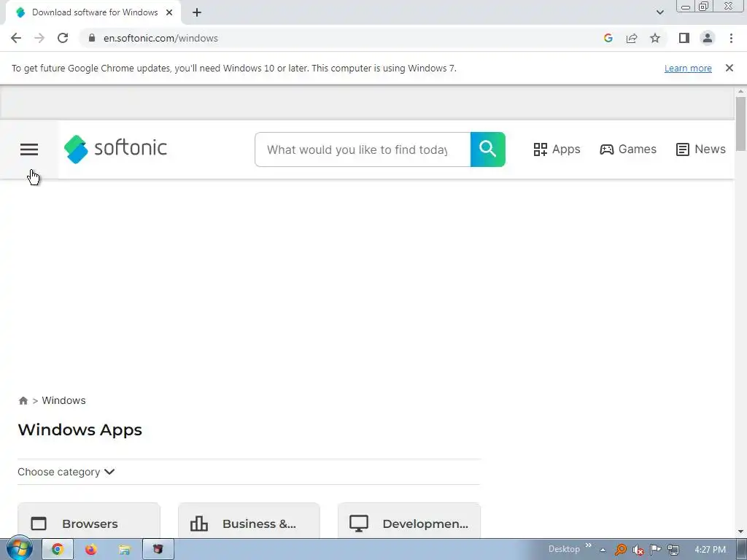Show hidden system tray icons

(x=603, y=550)
